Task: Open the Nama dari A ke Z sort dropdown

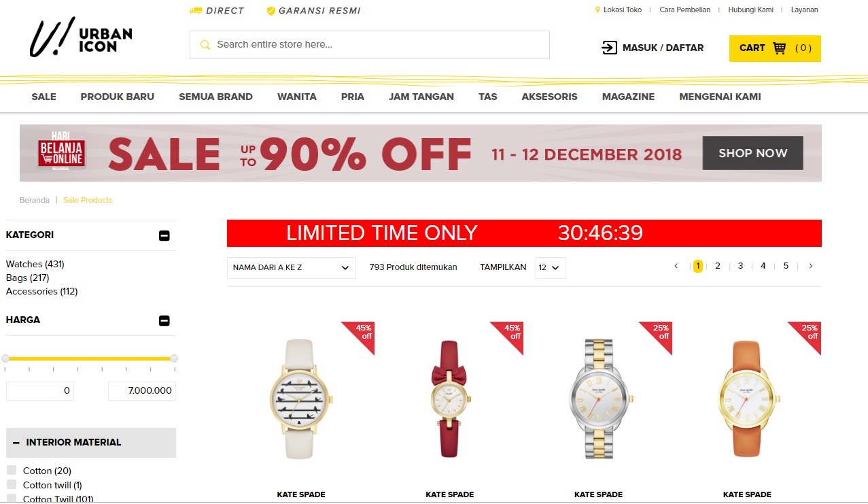Action: coord(292,268)
